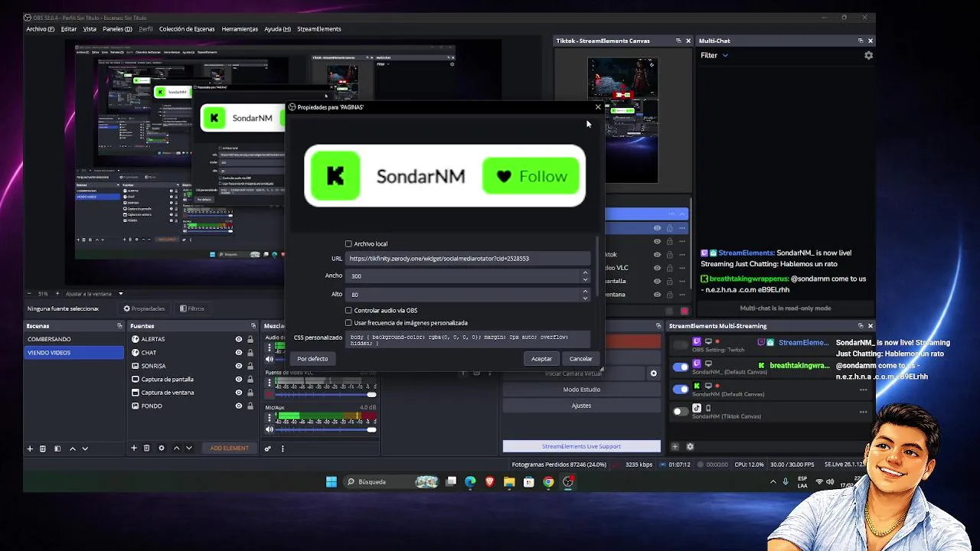Collapse the TikTok canvas scene chevron
Screen dimensions: 980x551
click(681, 214)
